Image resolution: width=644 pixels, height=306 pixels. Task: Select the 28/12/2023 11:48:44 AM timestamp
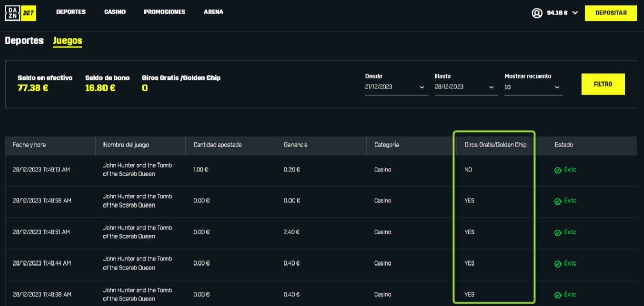42,263
